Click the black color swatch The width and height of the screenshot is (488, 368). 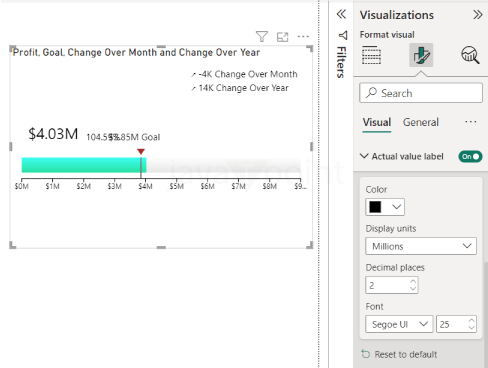pos(375,207)
